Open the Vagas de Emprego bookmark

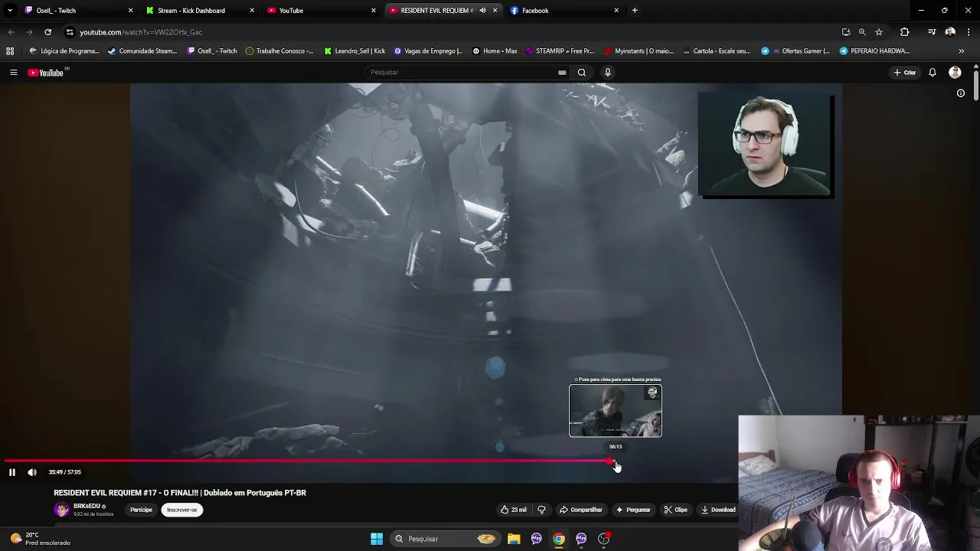[428, 51]
